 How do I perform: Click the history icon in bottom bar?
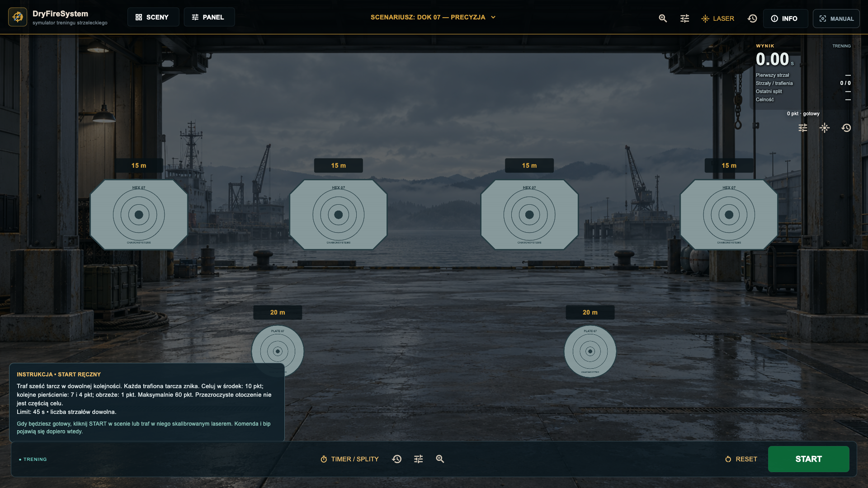(x=397, y=459)
